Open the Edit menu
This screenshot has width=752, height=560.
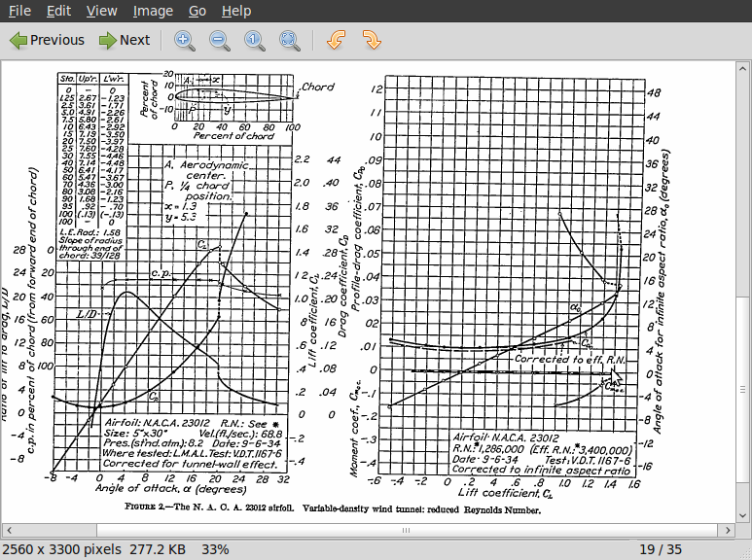(58, 11)
